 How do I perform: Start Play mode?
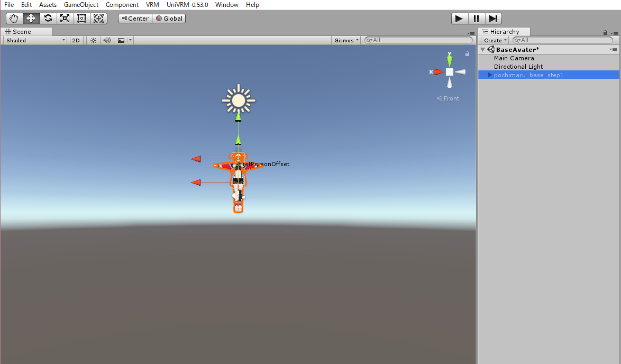[460, 19]
